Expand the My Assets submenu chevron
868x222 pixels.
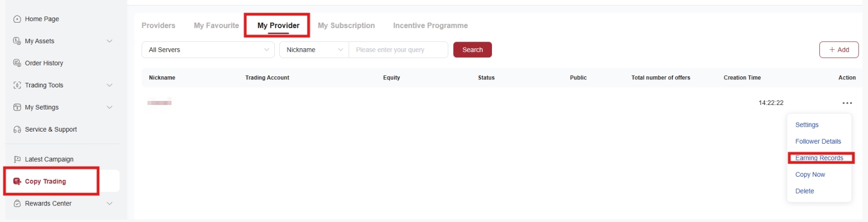coord(109,41)
